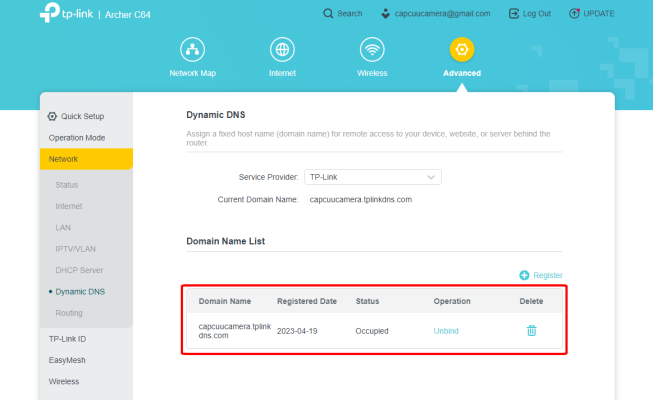Switch to the Wireless tab label

click(x=372, y=73)
